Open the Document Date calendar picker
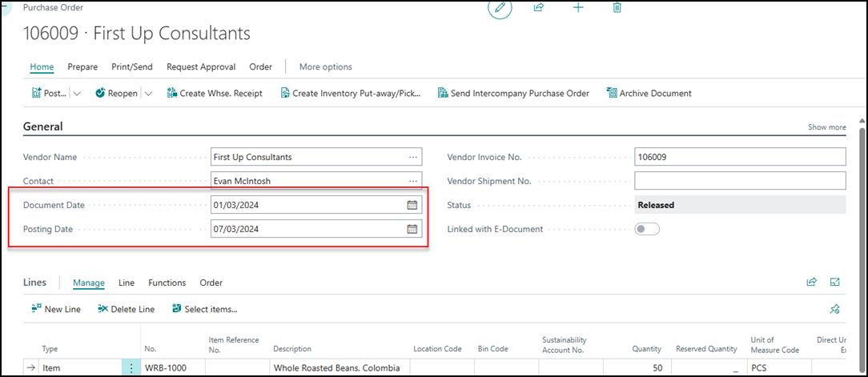The image size is (868, 377). tap(412, 205)
